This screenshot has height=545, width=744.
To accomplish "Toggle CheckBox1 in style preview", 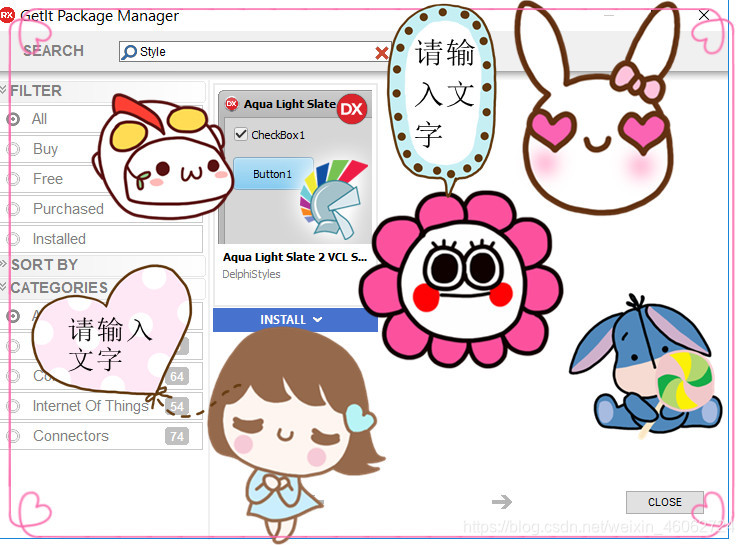I will (241, 134).
